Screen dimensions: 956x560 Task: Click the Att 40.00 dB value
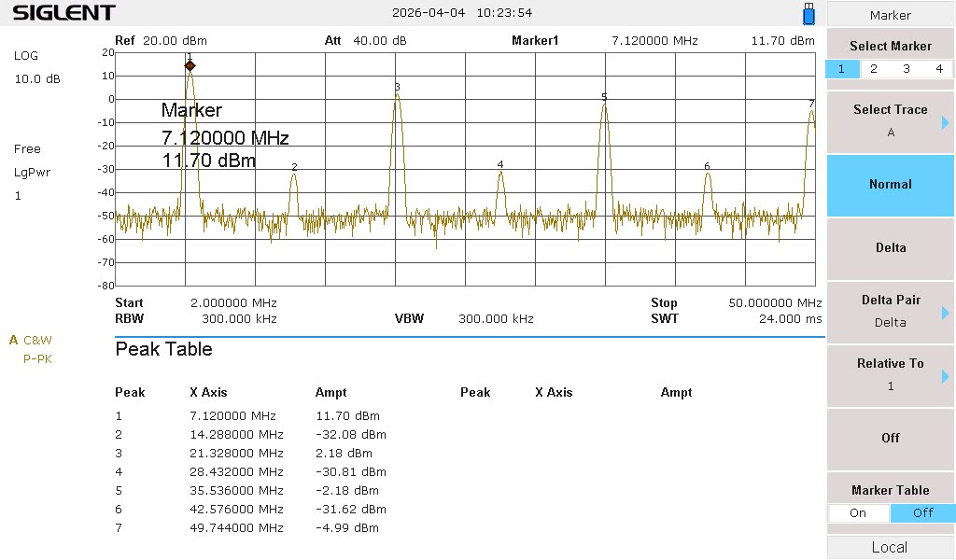point(380,41)
